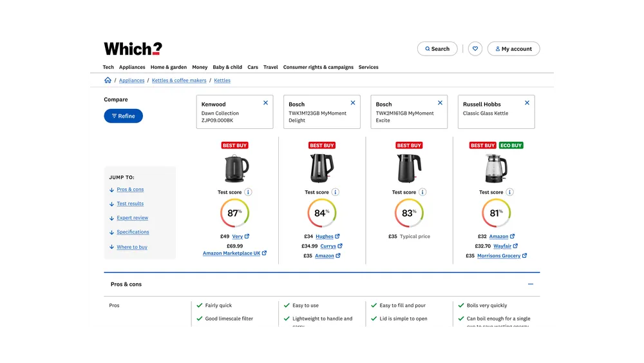The image size is (644, 363).
Task: Click the Bosch MyMoment Excite kettle image
Action: tap(409, 169)
